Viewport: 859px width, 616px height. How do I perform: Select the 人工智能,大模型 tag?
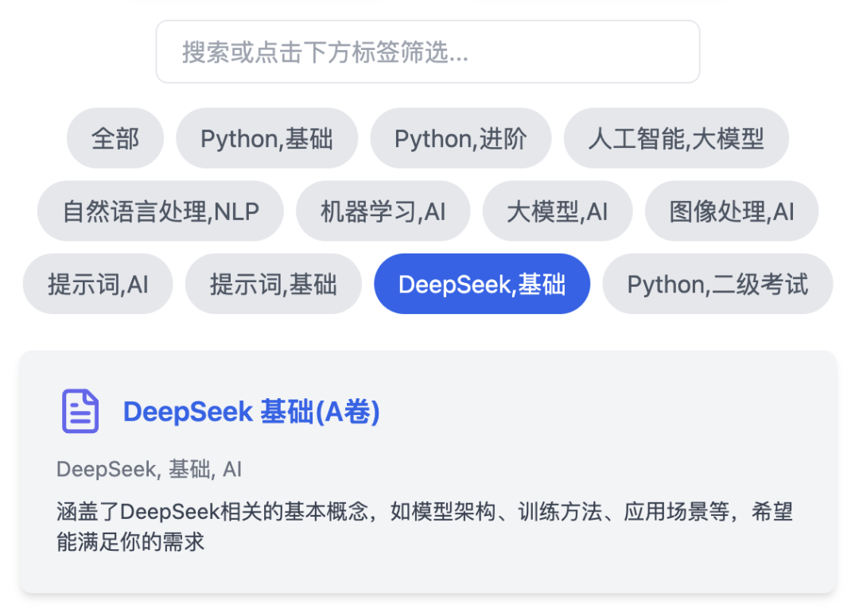(676, 138)
